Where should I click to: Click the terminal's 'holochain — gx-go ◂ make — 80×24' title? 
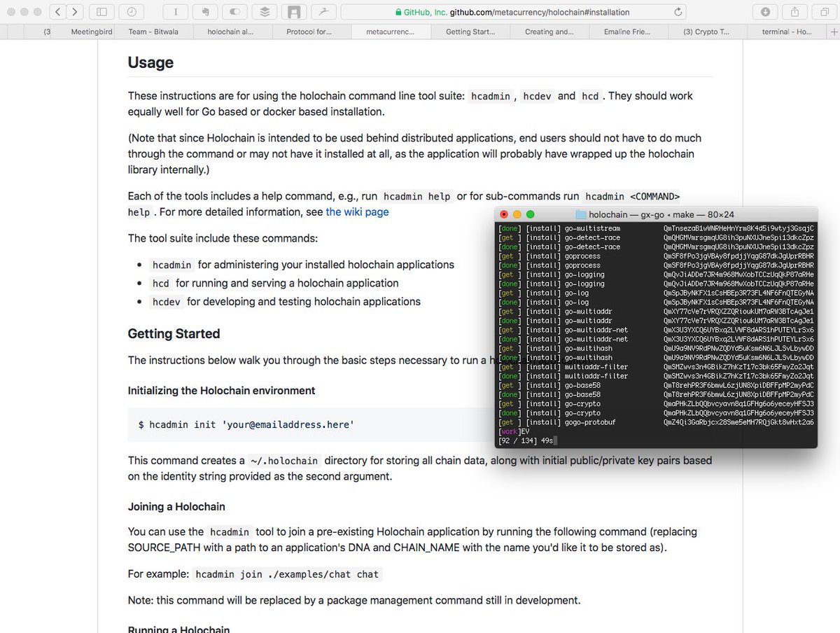(661, 214)
